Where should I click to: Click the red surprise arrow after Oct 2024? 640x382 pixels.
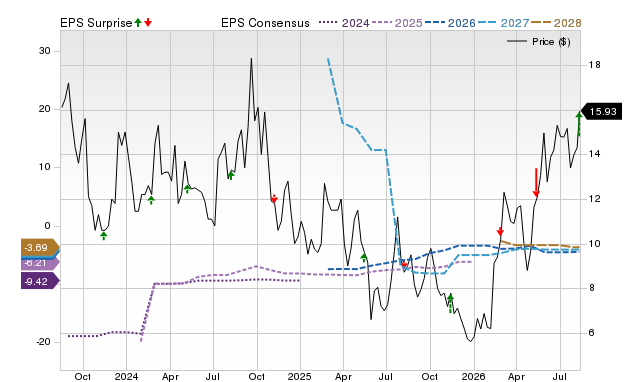(274, 198)
